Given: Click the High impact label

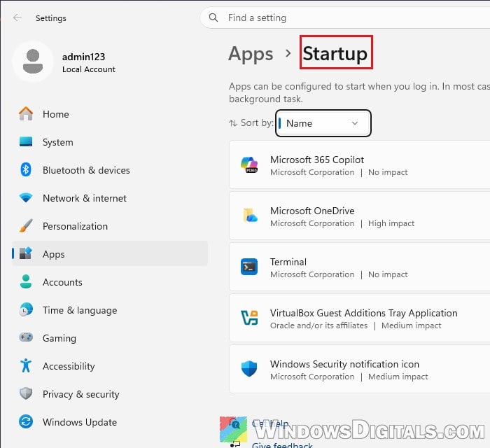Looking at the screenshot, I should [x=391, y=223].
